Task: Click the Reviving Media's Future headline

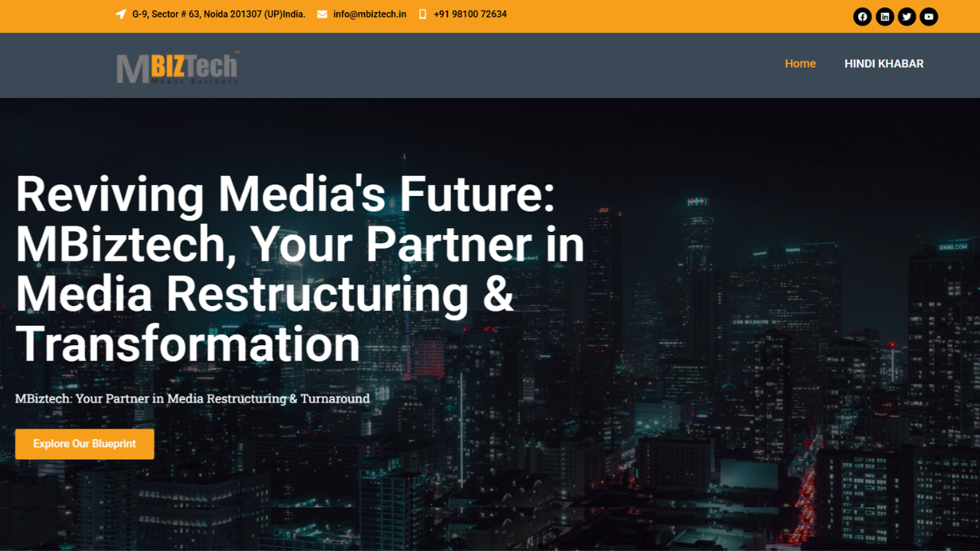Action: point(300,269)
